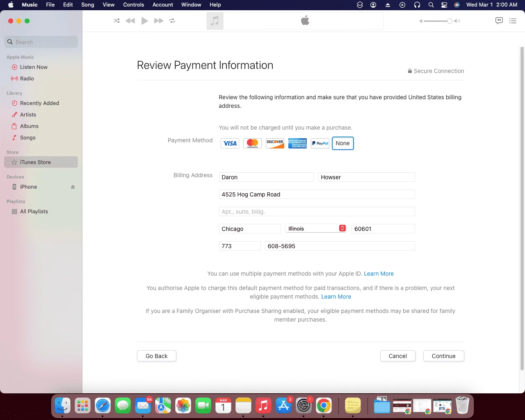Open Siri from menu bar
The height and width of the screenshot is (420, 525).
pos(457,5)
